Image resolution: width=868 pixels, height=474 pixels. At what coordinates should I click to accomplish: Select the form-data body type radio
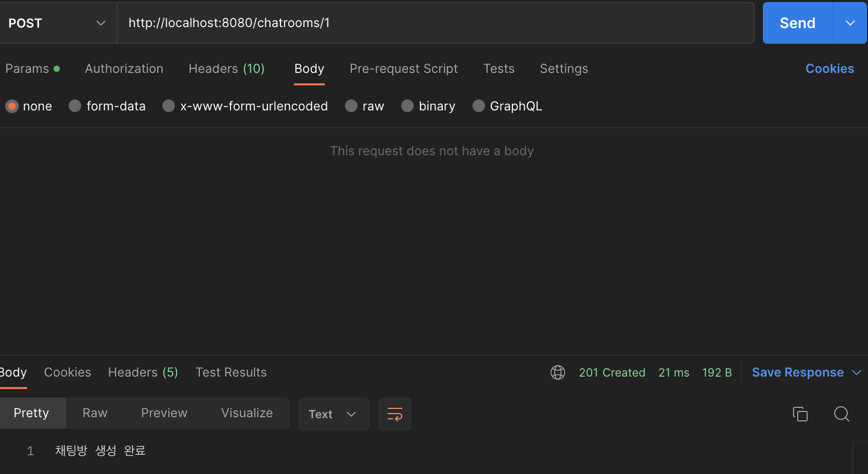point(75,106)
